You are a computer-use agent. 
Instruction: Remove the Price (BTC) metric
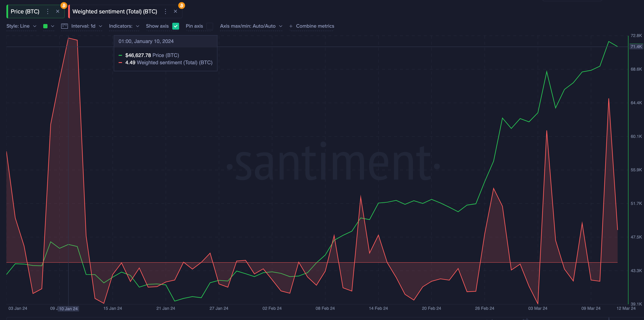(x=58, y=11)
